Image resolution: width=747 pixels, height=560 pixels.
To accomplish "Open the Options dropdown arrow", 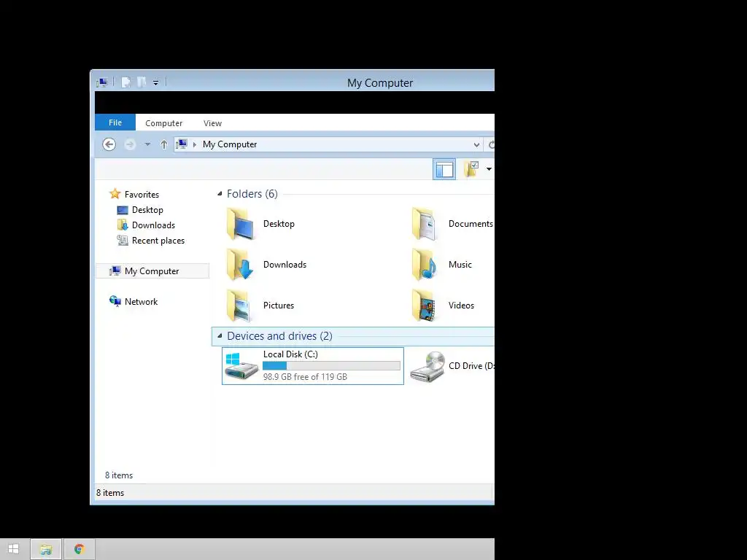I will pos(489,169).
